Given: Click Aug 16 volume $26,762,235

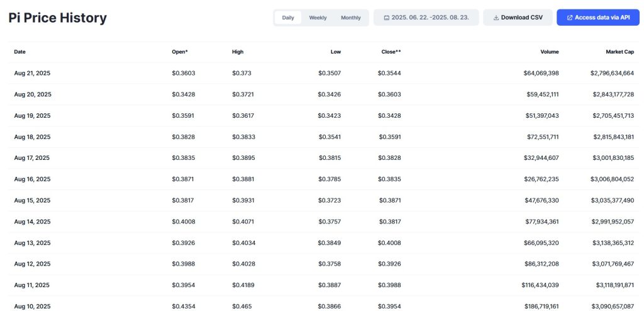Looking at the screenshot, I should pos(541,179).
